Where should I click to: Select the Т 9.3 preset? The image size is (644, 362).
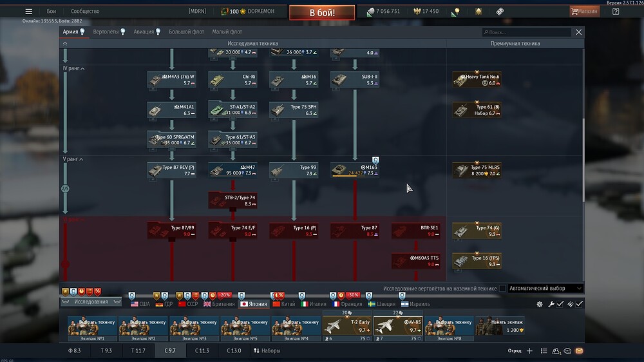pos(106,350)
